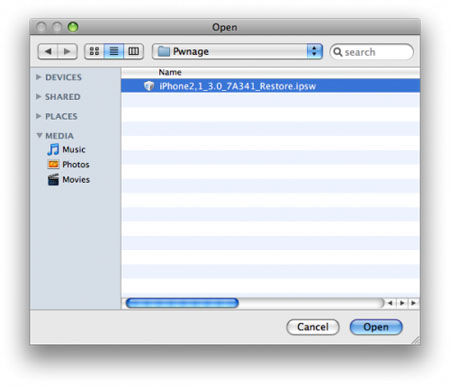Switch to list view
450x386 pixels.
pyautogui.click(x=114, y=51)
